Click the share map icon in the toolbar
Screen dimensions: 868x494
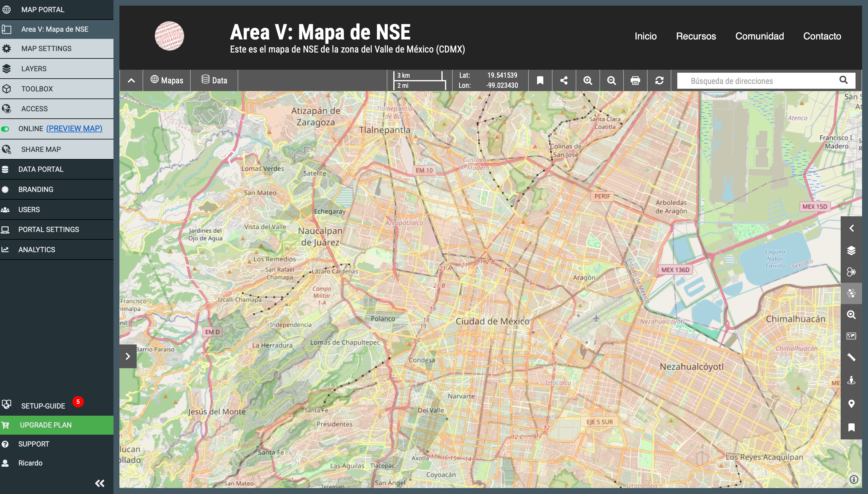(564, 80)
